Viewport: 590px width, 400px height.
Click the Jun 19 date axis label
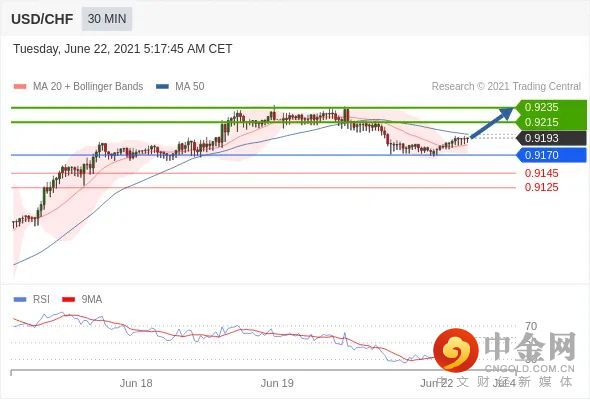[x=277, y=383]
